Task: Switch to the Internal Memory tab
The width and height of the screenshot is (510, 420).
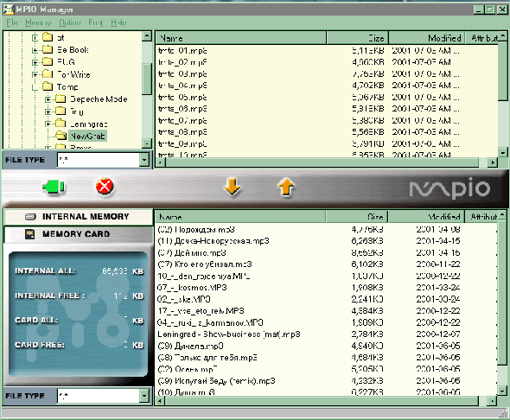Action: (79, 217)
